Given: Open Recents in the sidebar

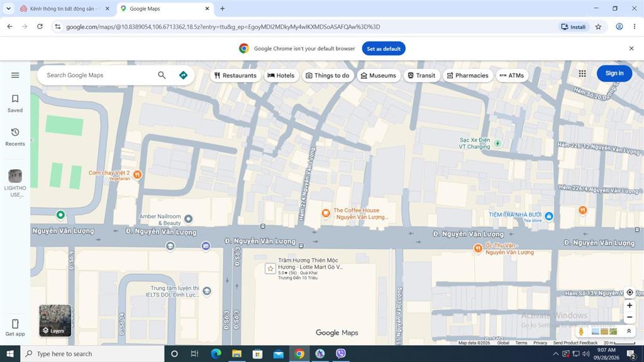Looking at the screenshot, I should (x=15, y=137).
